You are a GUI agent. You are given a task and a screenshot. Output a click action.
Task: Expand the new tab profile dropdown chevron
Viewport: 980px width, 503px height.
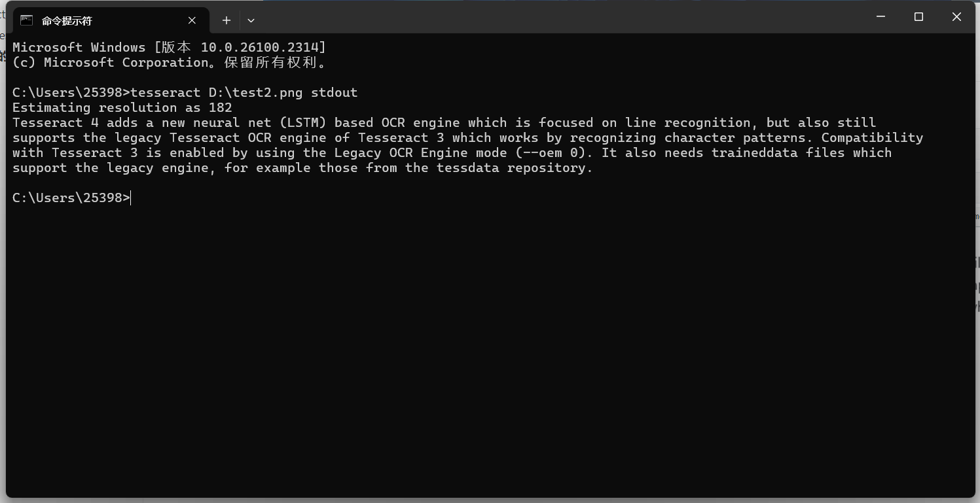coord(251,20)
